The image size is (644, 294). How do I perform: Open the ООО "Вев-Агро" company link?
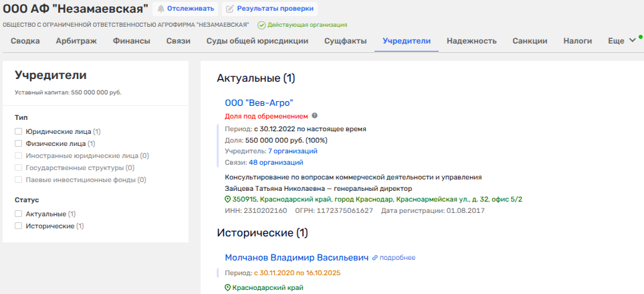coord(259,102)
